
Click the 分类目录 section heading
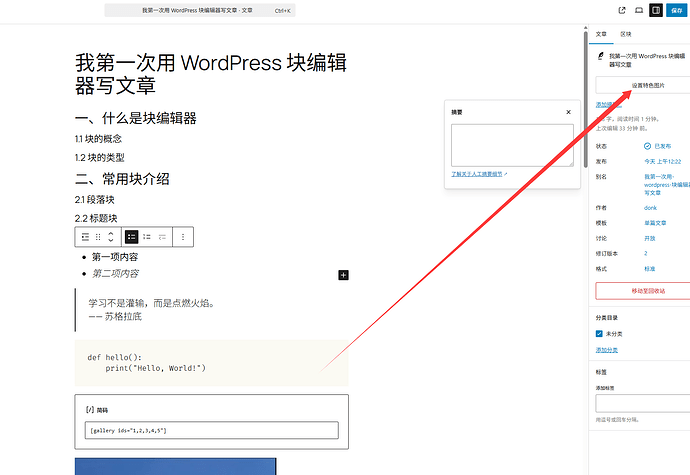click(607, 317)
